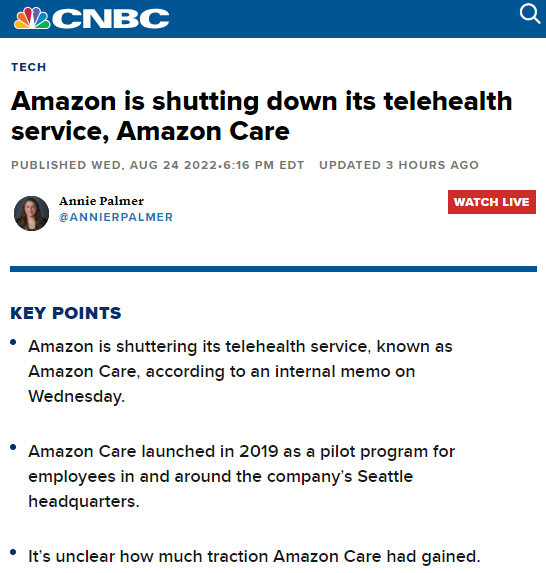Screen dimensions: 546x573
Task: Select the key point about 2019 pilot launch
Action: coord(242,476)
